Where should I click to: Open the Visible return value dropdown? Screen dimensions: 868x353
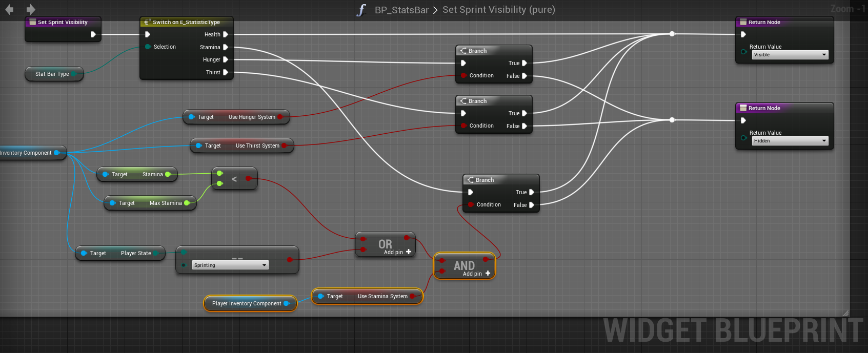coord(790,55)
